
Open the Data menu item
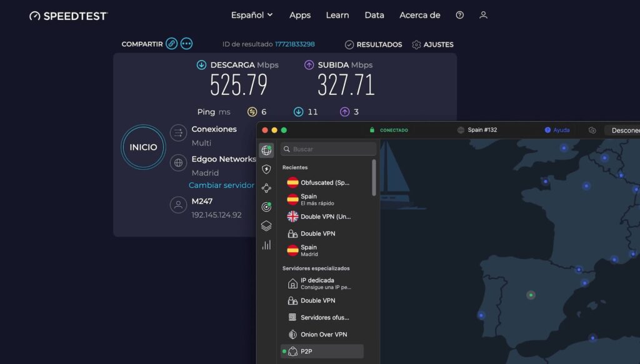pos(374,15)
